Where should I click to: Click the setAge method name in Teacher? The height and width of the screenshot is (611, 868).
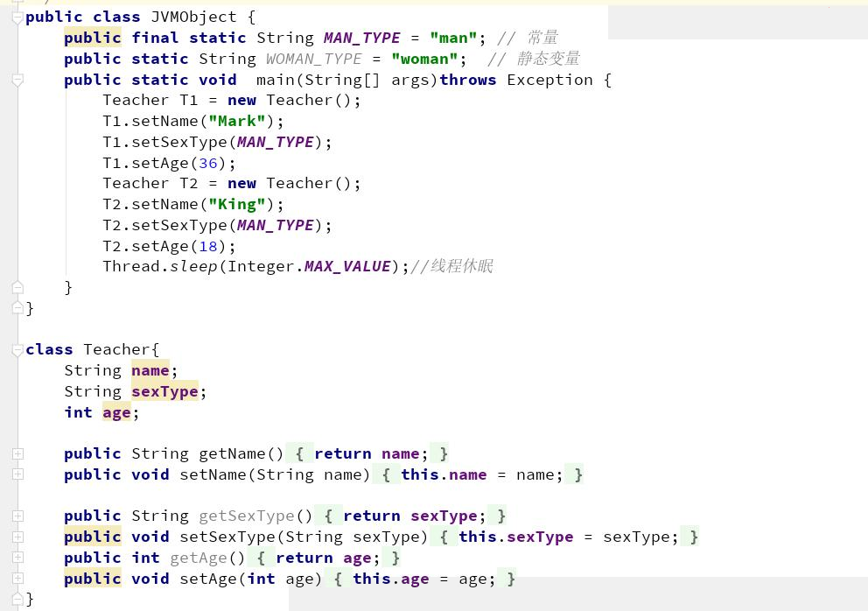click(x=208, y=579)
